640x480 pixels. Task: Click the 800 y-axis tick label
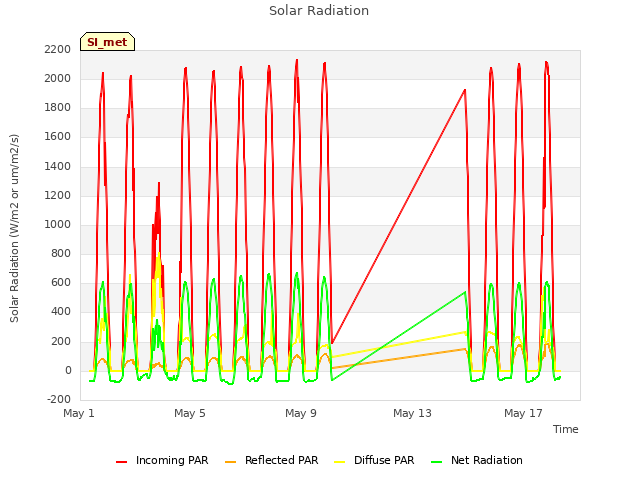coord(61,253)
